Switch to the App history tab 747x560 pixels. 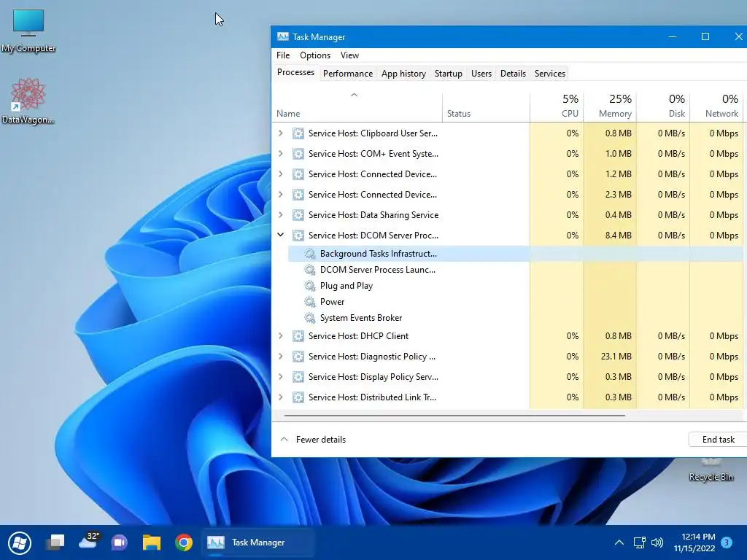click(403, 74)
